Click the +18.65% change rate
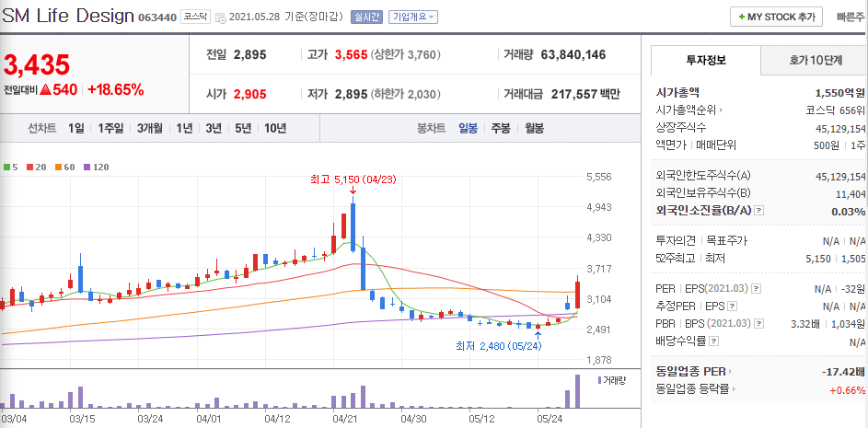 [x=116, y=89]
